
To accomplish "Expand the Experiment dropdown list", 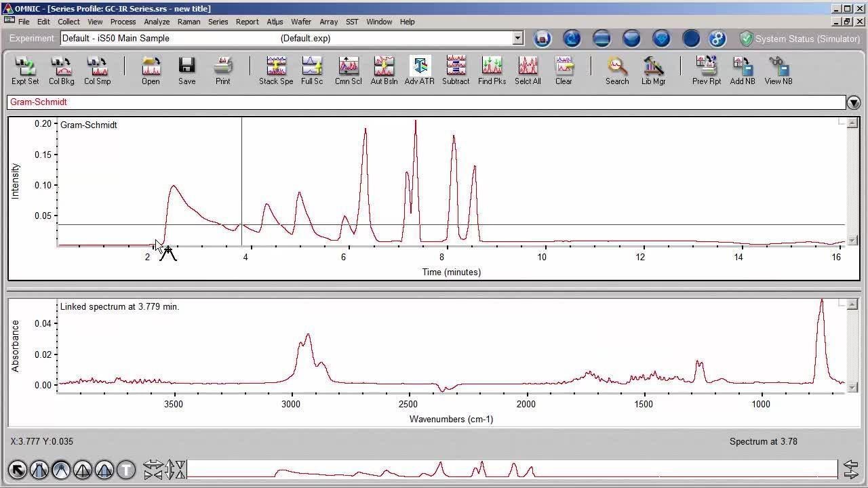I will click(x=518, y=39).
